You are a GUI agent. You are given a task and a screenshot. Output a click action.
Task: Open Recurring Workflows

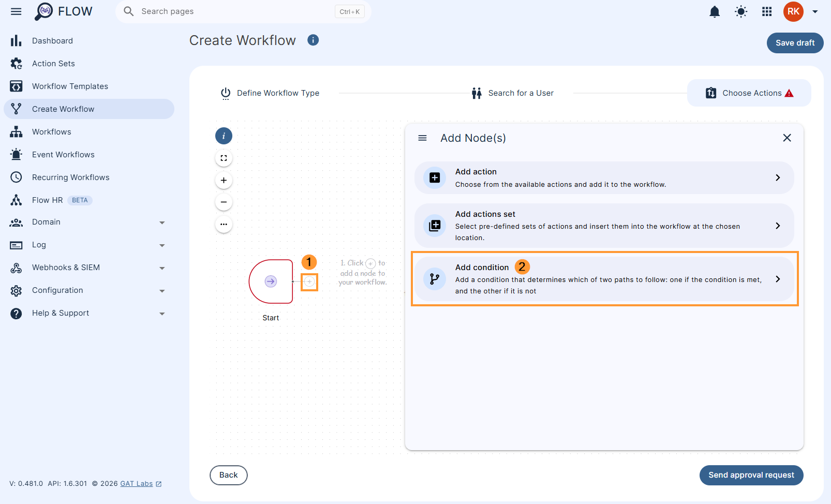(89, 177)
